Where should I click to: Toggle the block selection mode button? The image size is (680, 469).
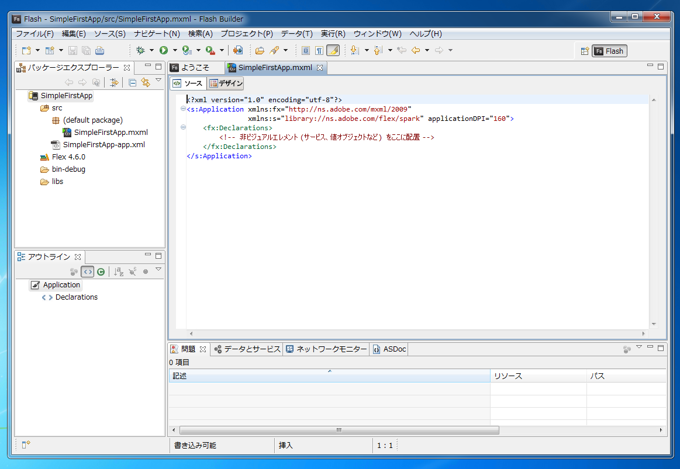[x=305, y=50]
